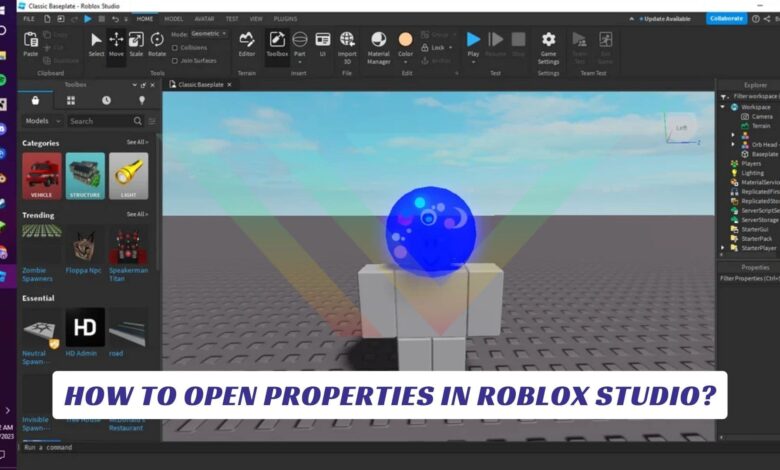Click the quick-access blue play icon
Viewport: 780px width, 470px height.
[x=88, y=19]
